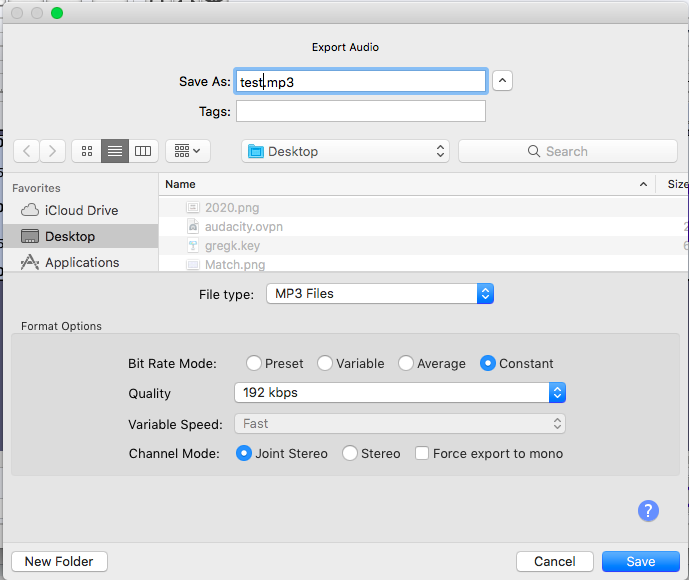689x580 pixels.
Task: Select Applications in the sidebar
Action: [x=81, y=262]
